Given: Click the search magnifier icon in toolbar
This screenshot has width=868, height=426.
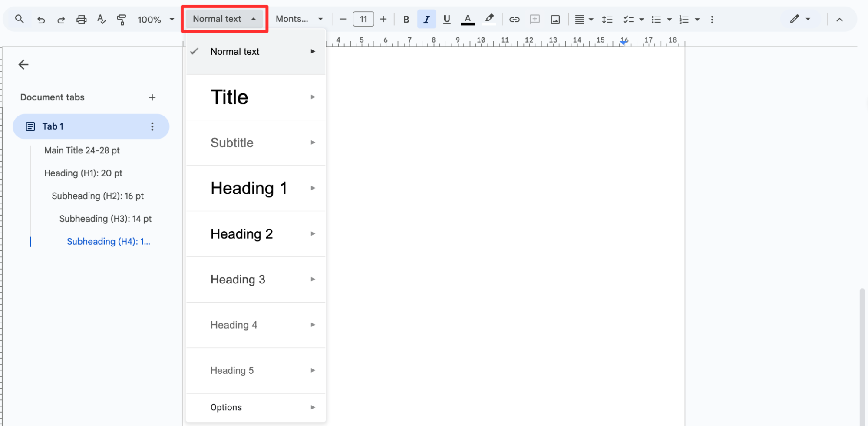Looking at the screenshot, I should pyautogui.click(x=20, y=19).
